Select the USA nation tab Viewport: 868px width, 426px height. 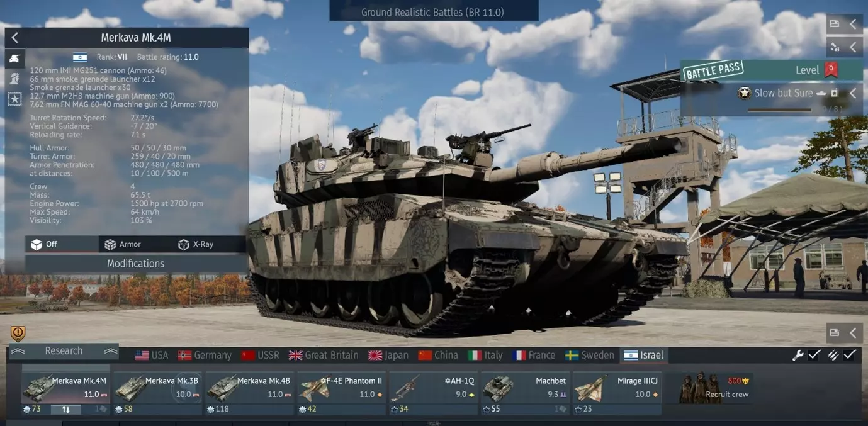(x=152, y=355)
